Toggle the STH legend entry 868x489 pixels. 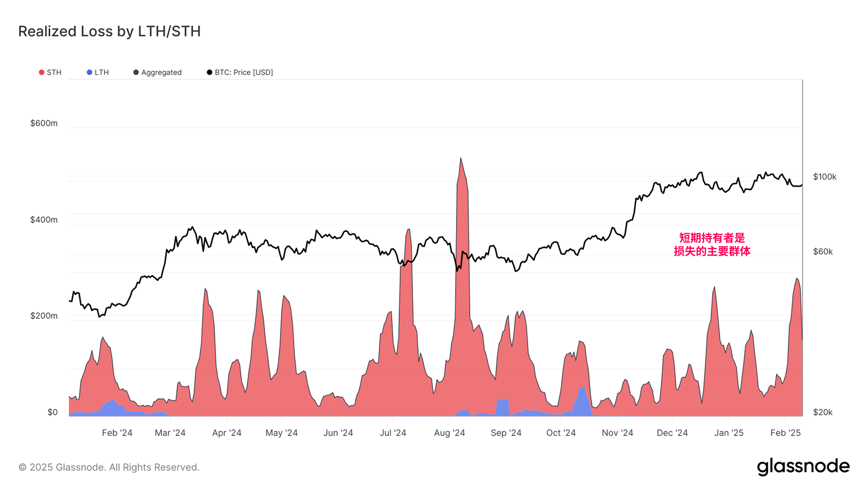pos(54,73)
